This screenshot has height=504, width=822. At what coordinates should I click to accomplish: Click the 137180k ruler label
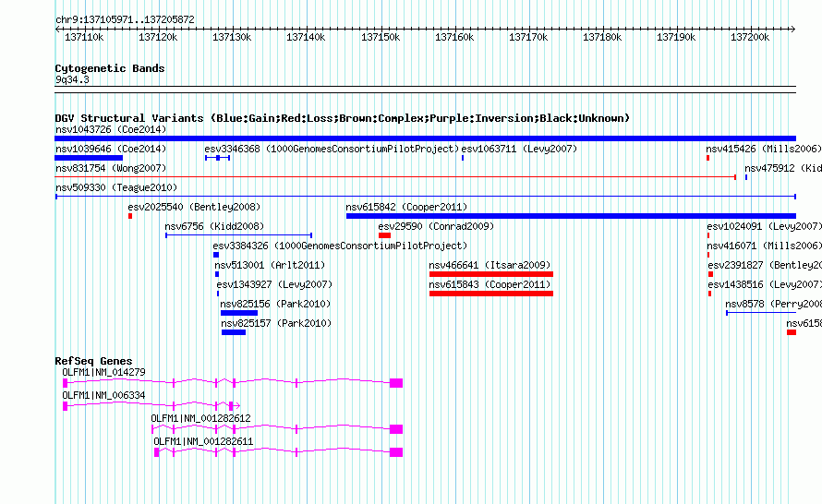coord(602,37)
